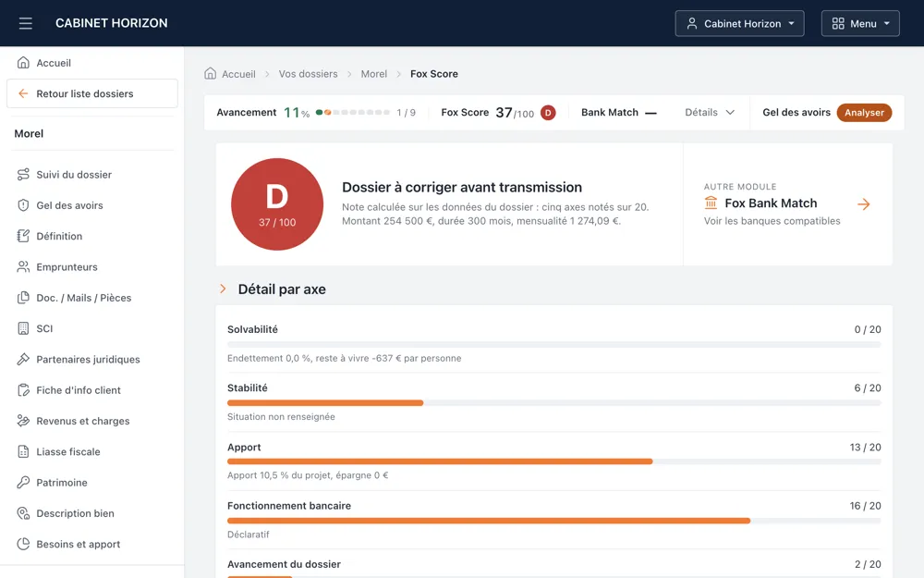Open the Menu dropdown

point(860,24)
